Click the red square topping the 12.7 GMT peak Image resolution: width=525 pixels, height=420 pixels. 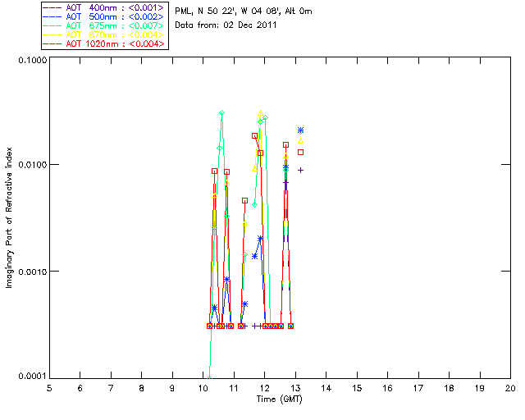pos(285,144)
